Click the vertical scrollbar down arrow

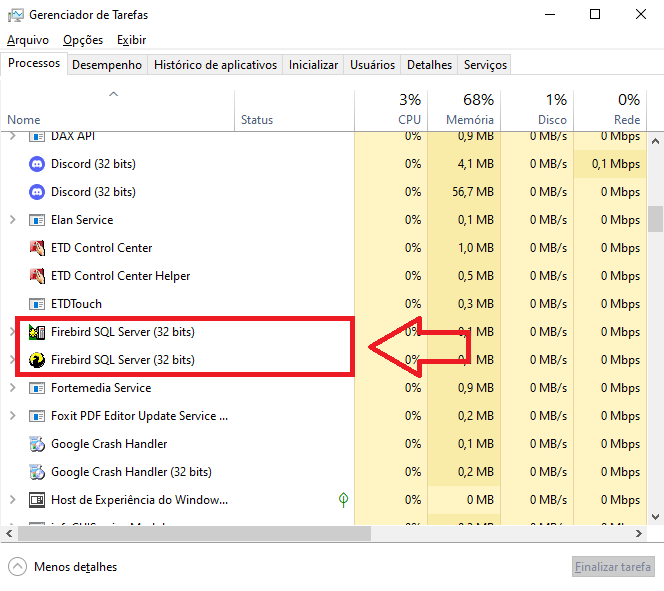point(655,516)
